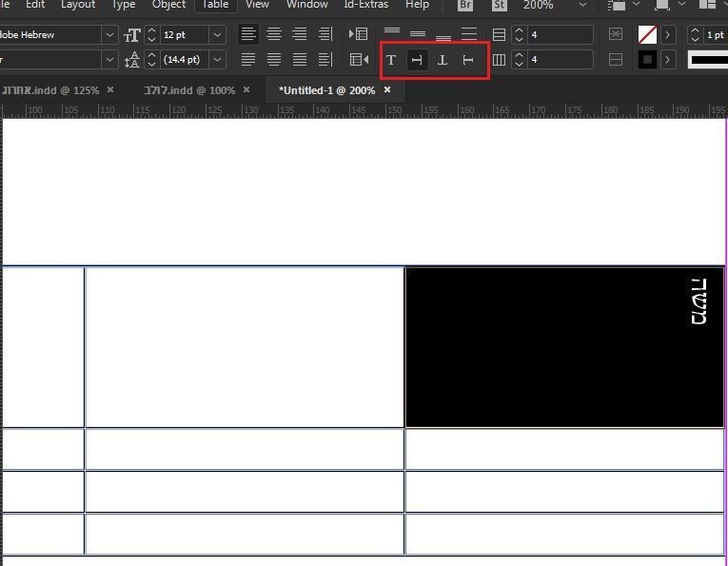Align text towards the spine
728x566 pixels.
(325, 34)
